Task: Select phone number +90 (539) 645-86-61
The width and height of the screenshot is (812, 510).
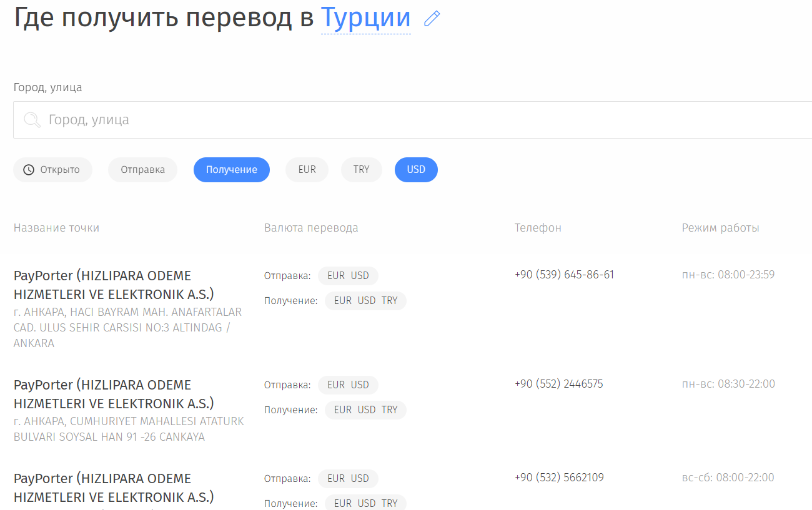Action: click(x=565, y=275)
